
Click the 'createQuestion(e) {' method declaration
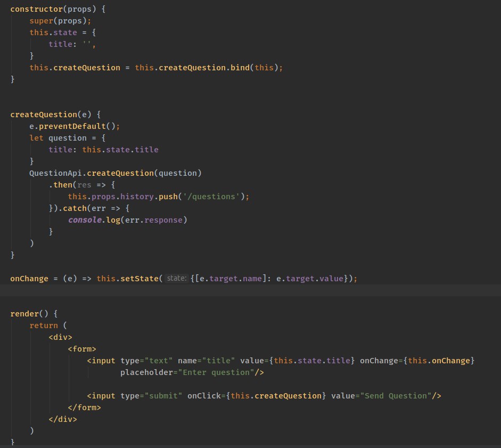(x=55, y=115)
